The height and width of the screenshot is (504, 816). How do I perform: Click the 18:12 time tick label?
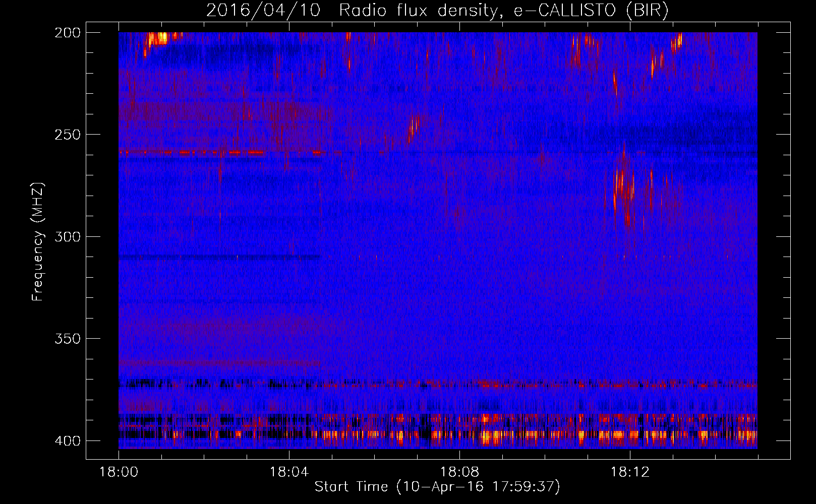point(630,472)
